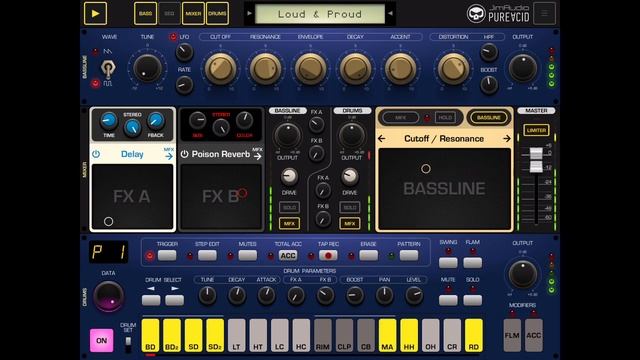Select next drum with DRUM SELECT right

(x=175, y=300)
